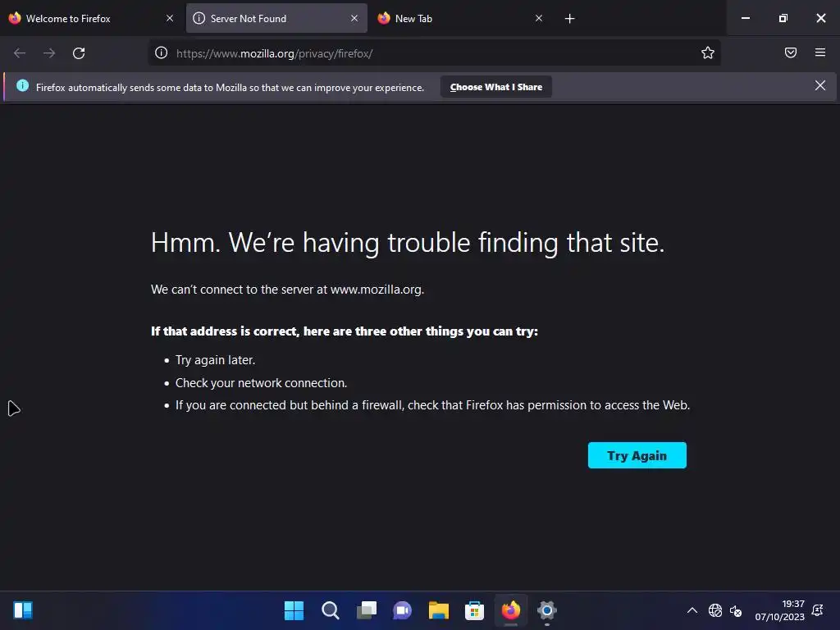840x630 pixels.
Task: Click 'We can't connect to the server' text
Action: [288, 290]
